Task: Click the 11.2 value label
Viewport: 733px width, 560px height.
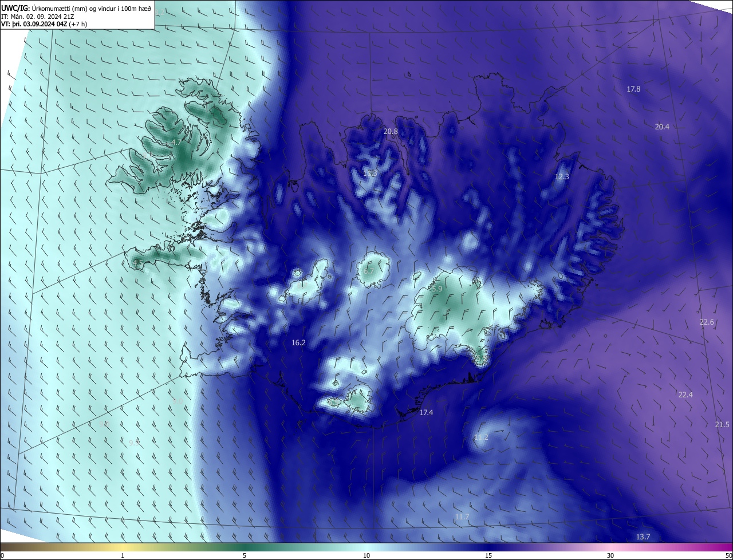Action: [x=481, y=437]
